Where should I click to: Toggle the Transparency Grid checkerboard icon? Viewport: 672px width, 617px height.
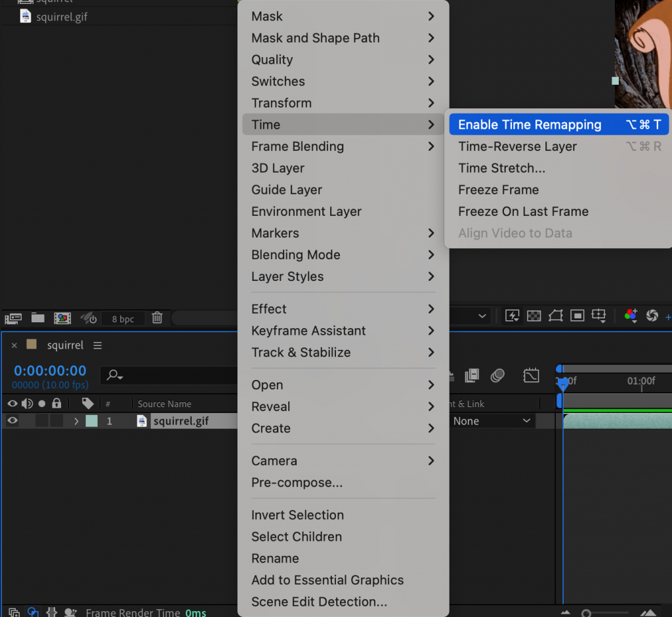point(534,316)
